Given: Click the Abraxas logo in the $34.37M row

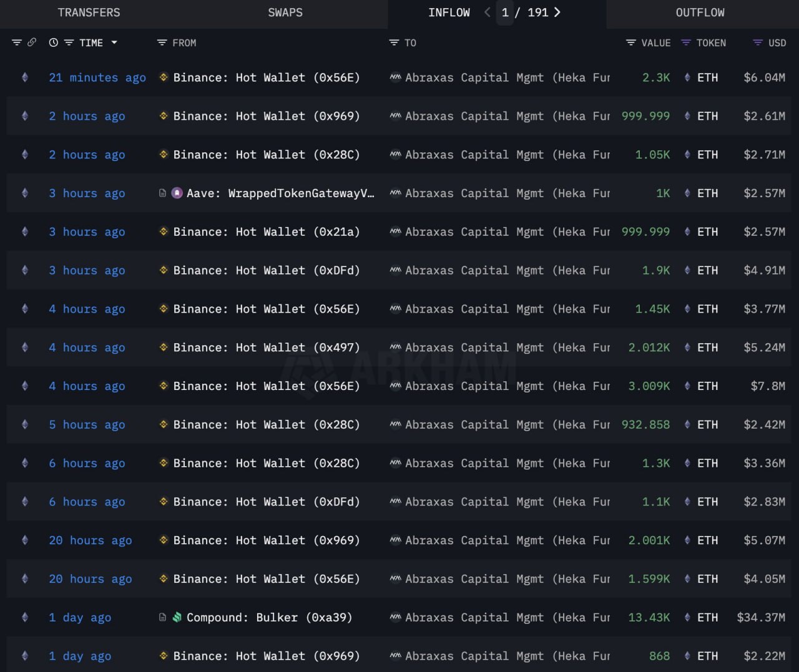Looking at the screenshot, I should tap(395, 617).
